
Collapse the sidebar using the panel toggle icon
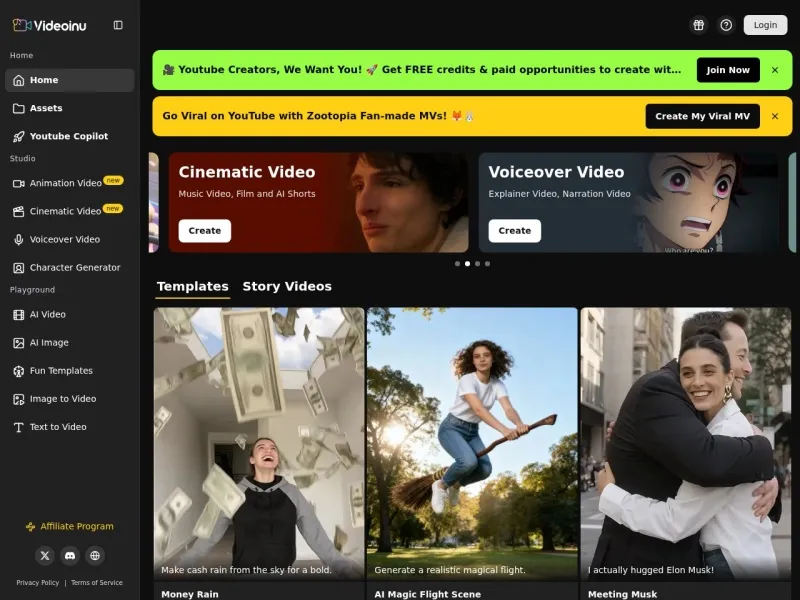pyautogui.click(x=118, y=25)
